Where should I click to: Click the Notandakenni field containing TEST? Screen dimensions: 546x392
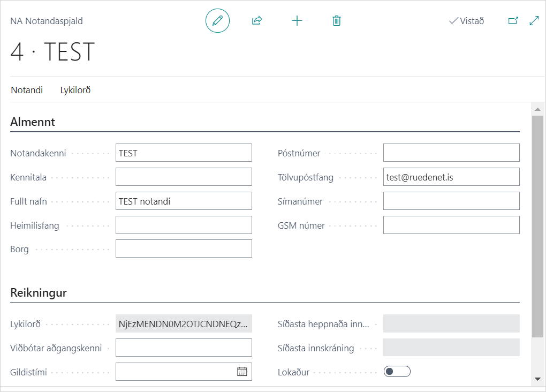pyautogui.click(x=184, y=153)
